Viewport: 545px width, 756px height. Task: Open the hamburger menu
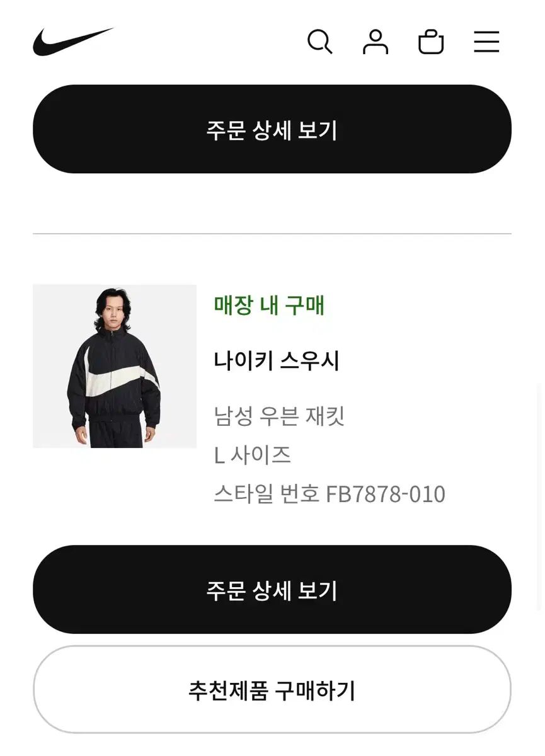pyautogui.click(x=486, y=42)
